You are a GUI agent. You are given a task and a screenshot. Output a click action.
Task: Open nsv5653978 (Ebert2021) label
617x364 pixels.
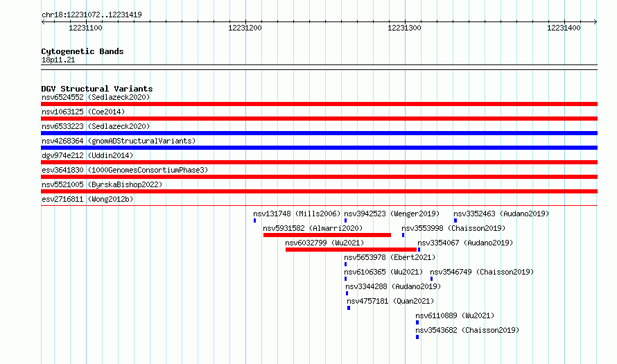390,257
